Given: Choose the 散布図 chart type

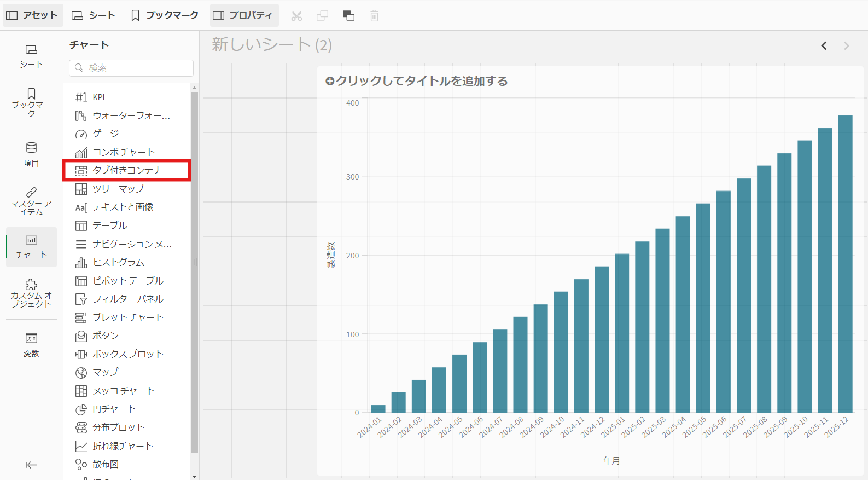Looking at the screenshot, I should 127,464.
